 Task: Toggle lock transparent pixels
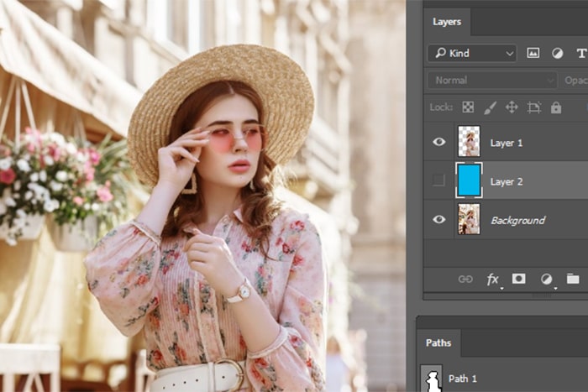coord(468,107)
